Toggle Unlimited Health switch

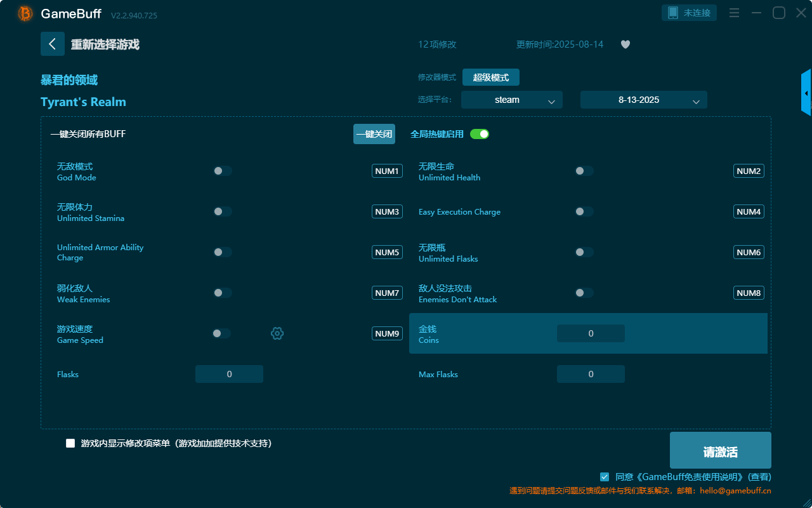coord(584,171)
